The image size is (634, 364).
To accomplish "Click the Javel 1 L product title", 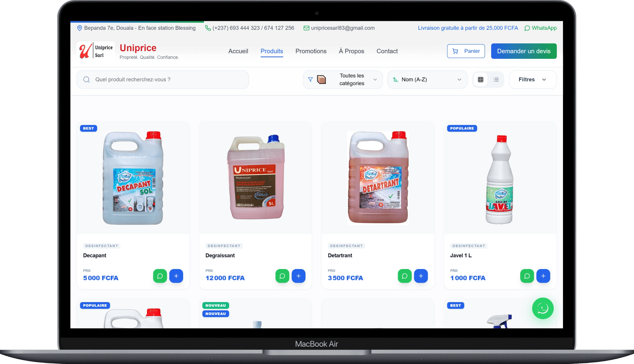I will coord(461,255).
